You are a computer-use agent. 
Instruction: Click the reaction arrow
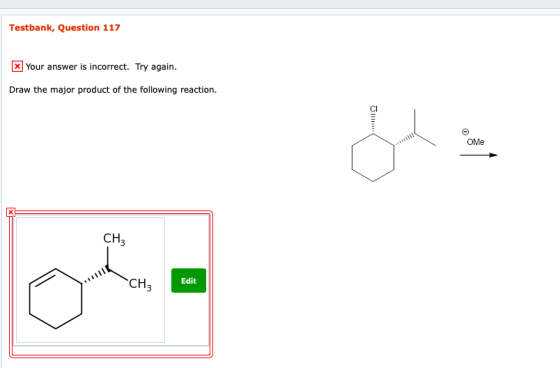point(479,155)
